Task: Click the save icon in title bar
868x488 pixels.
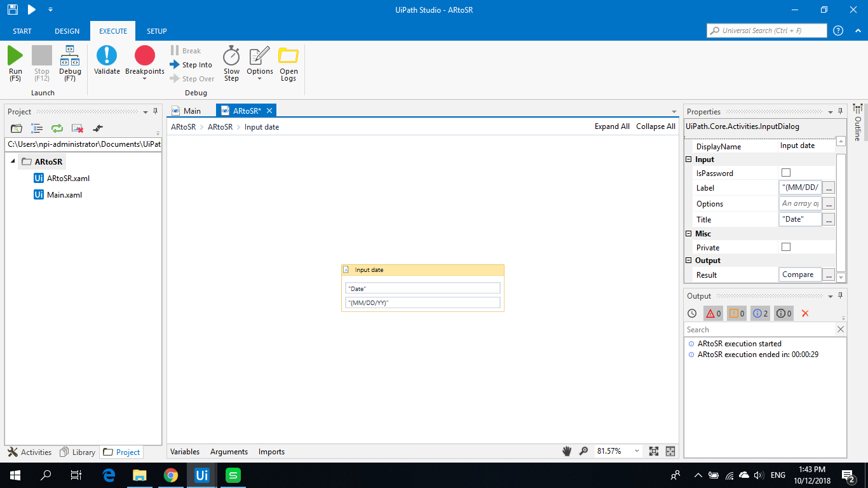Action: tap(12, 10)
